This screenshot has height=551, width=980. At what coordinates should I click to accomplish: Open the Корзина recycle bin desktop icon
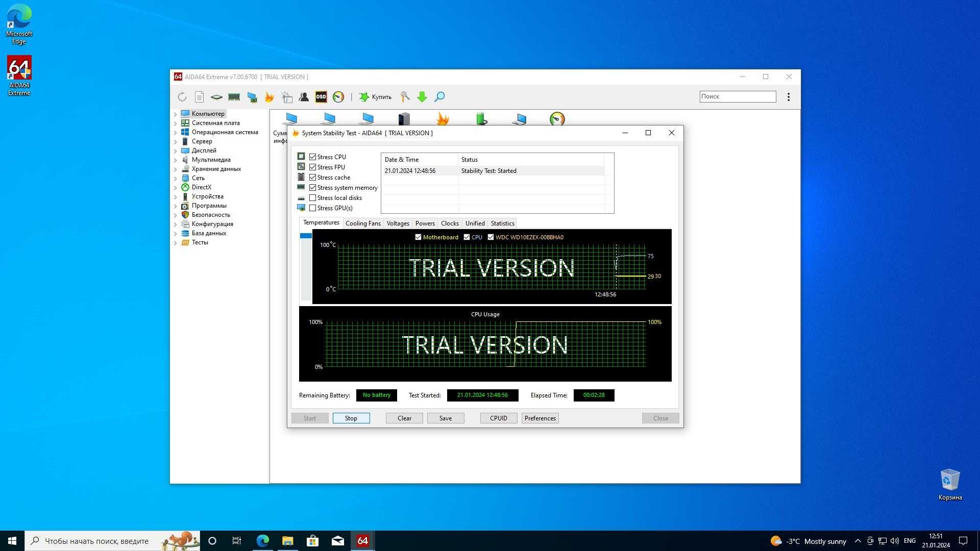pyautogui.click(x=950, y=485)
